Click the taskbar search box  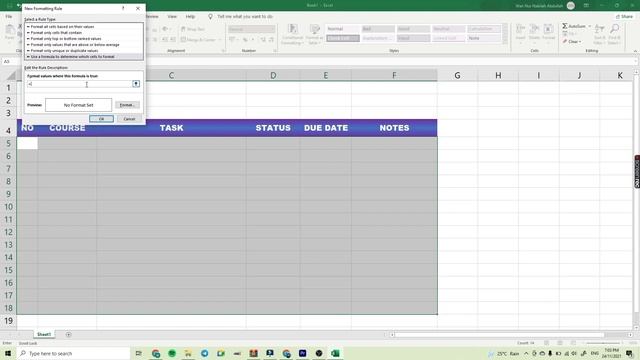click(x=73, y=353)
